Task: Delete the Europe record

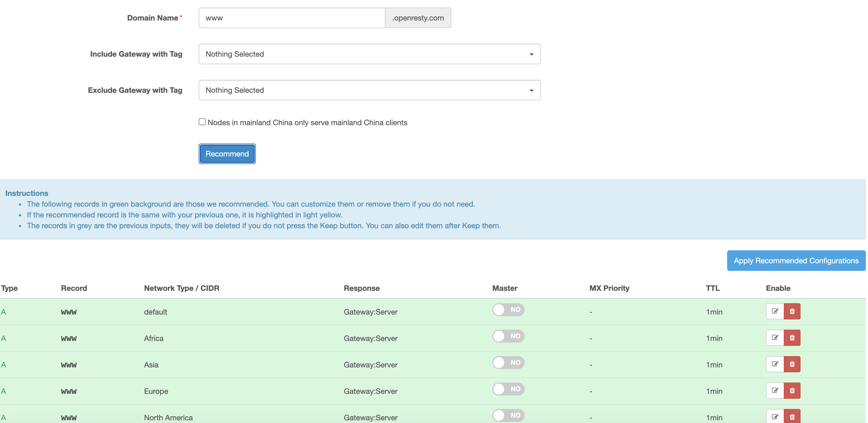Action: click(792, 391)
